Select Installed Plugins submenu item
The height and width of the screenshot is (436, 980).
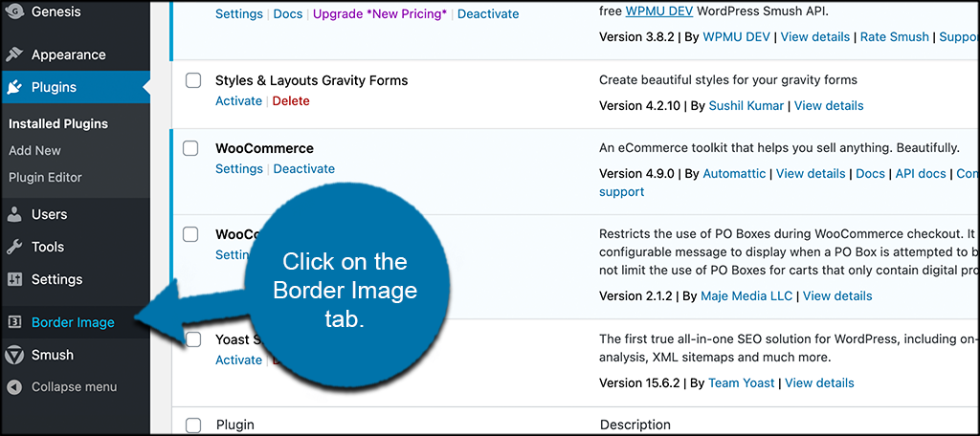(x=58, y=123)
